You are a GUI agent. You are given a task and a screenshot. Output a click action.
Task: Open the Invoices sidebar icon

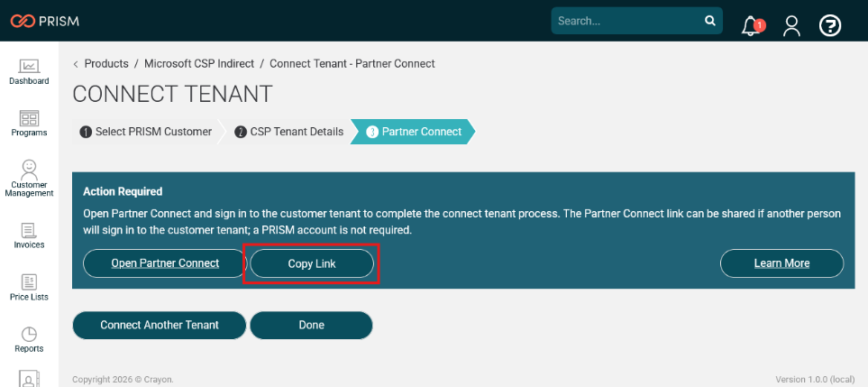[29, 230]
